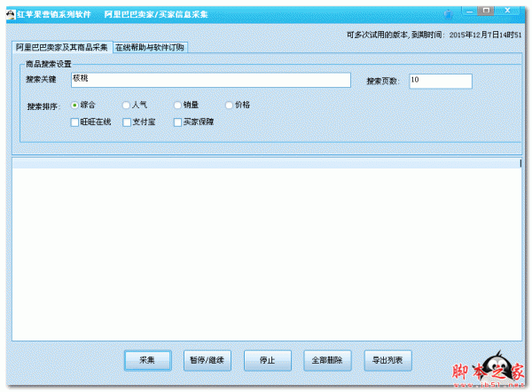Click the 采集 button
532x392 pixels.
coord(147,360)
